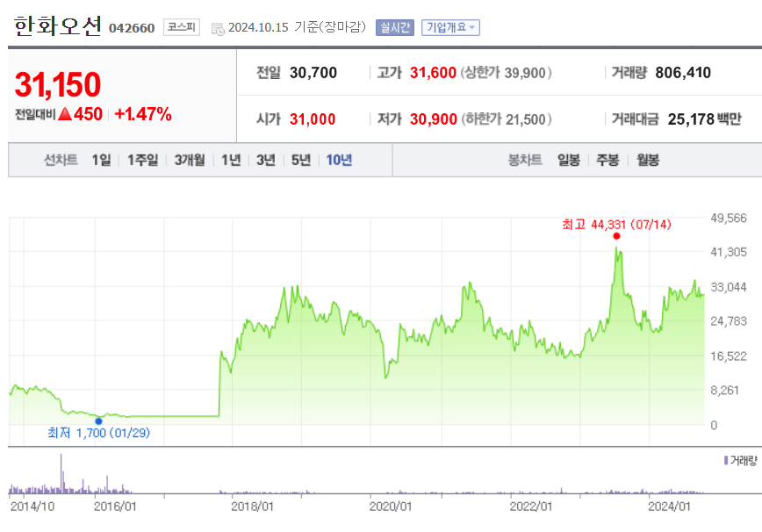Select the 1주일 line chart tab
This screenshot has width=762, height=532.
(x=142, y=160)
